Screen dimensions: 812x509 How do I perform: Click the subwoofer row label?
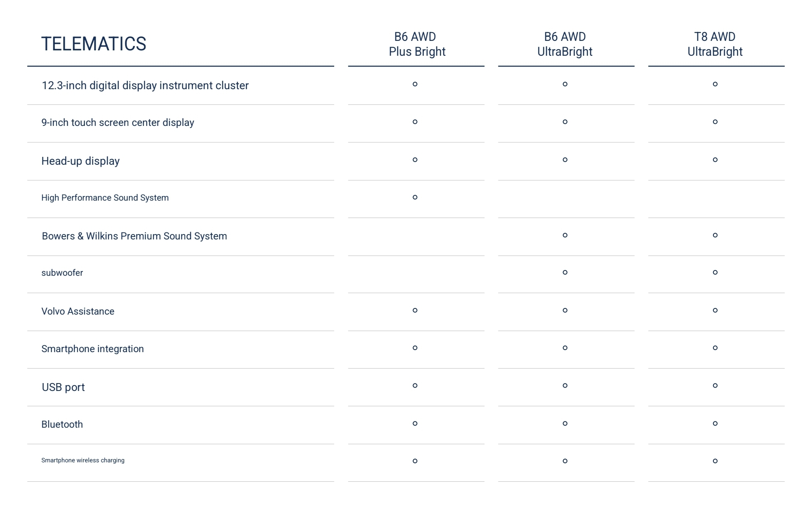pyautogui.click(x=62, y=273)
